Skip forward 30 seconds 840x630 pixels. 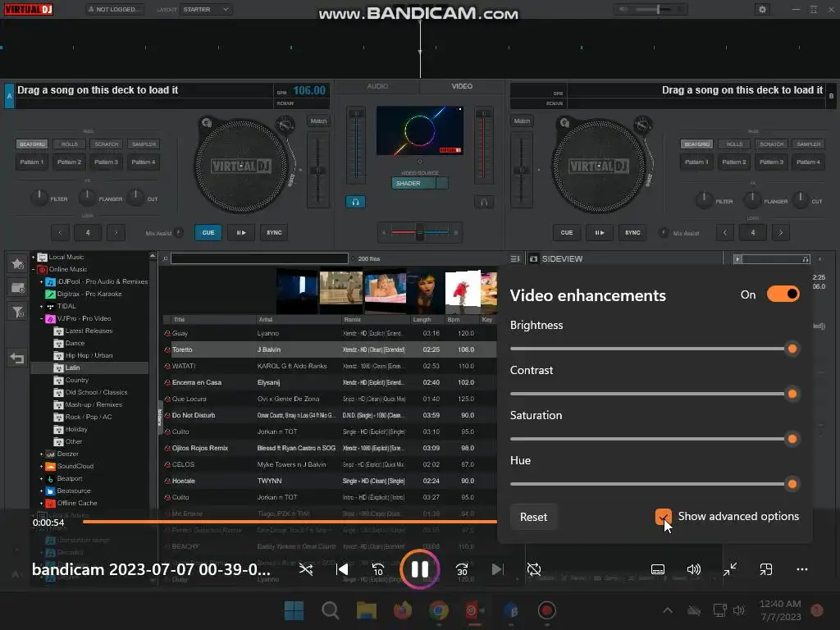(x=462, y=569)
